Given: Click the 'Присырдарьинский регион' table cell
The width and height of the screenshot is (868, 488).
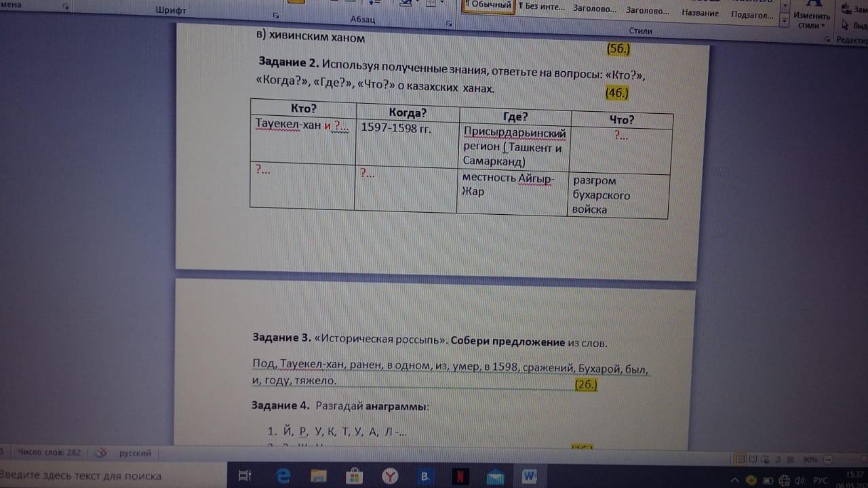Looking at the screenshot, I should coord(514,146).
